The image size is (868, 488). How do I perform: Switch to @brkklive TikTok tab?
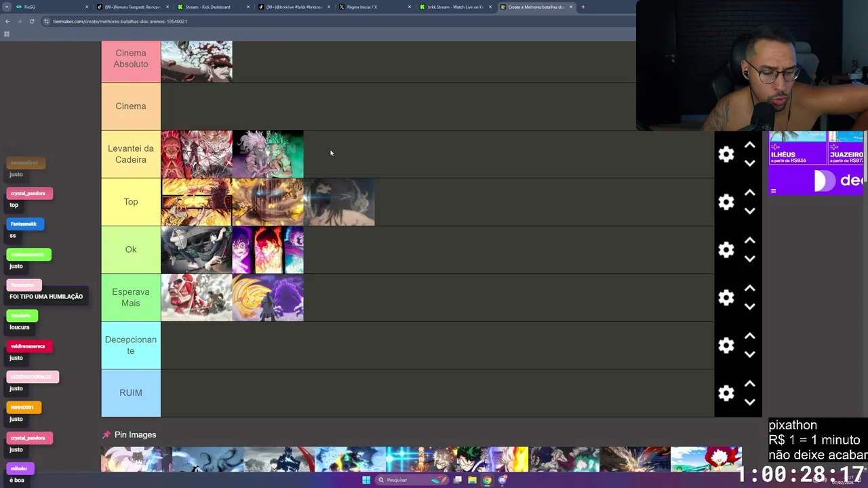(x=294, y=7)
